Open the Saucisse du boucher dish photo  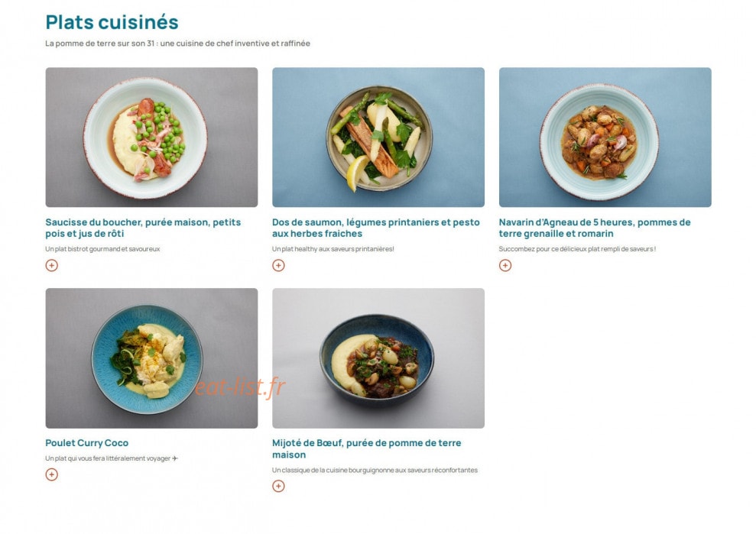151,138
